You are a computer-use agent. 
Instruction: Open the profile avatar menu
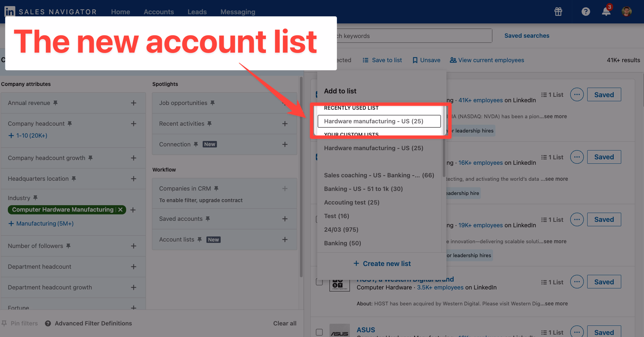[x=627, y=12]
